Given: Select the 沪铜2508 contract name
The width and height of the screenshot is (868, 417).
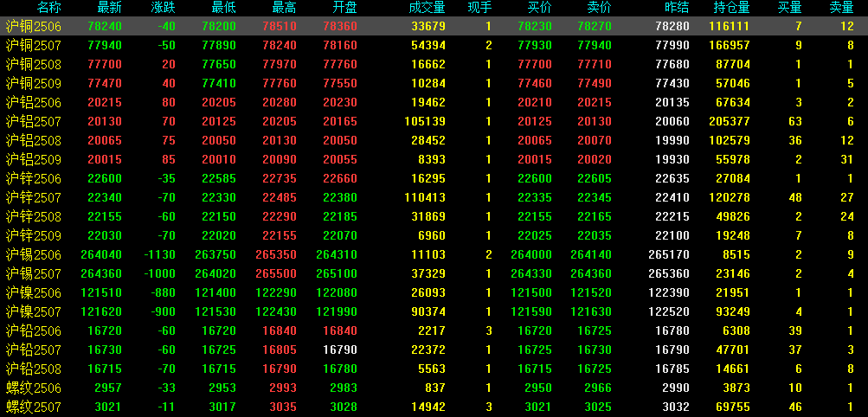Looking at the screenshot, I should coord(33,64).
